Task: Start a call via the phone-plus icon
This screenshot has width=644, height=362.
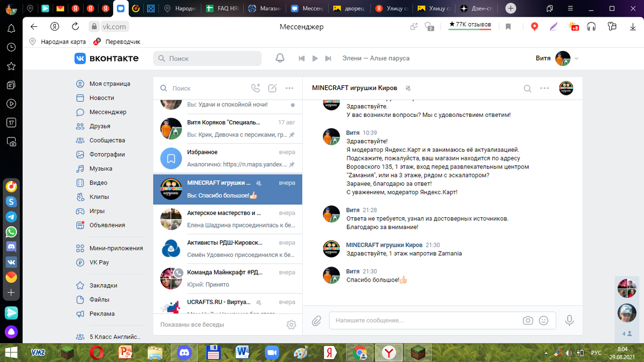Action: pyautogui.click(x=255, y=88)
